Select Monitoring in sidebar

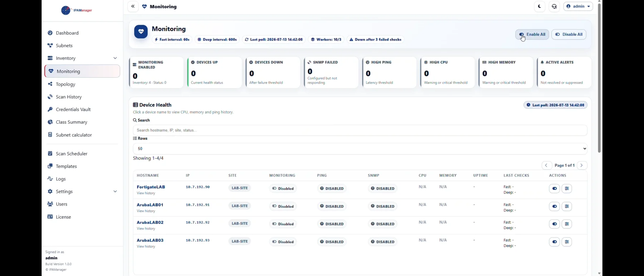[x=82, y=71]
